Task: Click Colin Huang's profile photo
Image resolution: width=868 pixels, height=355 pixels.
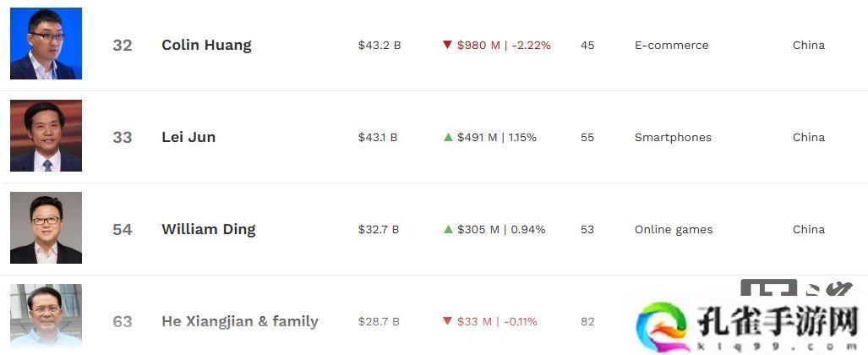Action: coord(46,44)
